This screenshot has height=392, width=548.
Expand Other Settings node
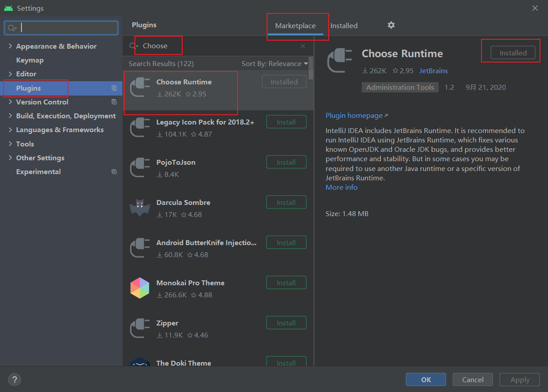[10, 158]
